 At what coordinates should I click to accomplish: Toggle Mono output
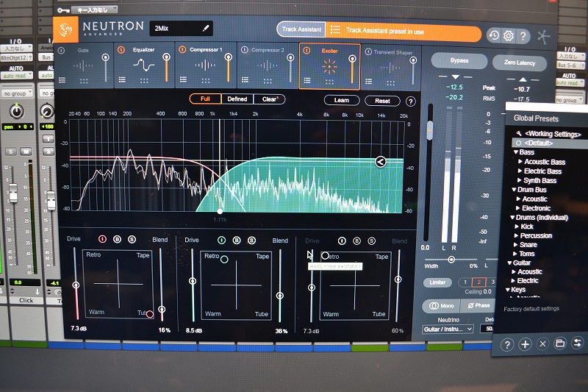point(442,306)
